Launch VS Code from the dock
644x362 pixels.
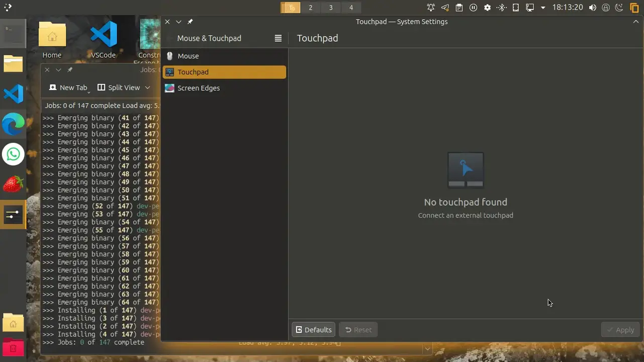[13, 94]
